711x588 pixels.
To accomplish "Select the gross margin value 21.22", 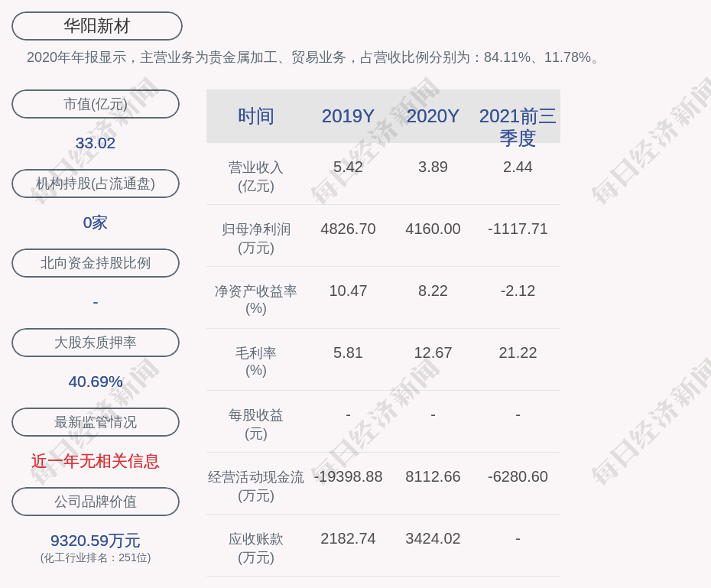I will [x=518, y=352].
